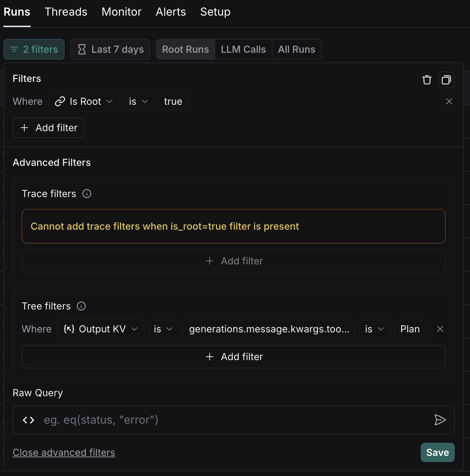Click the copy filters icon
Viewport: 470px width, 476px height.
[446, 80]
